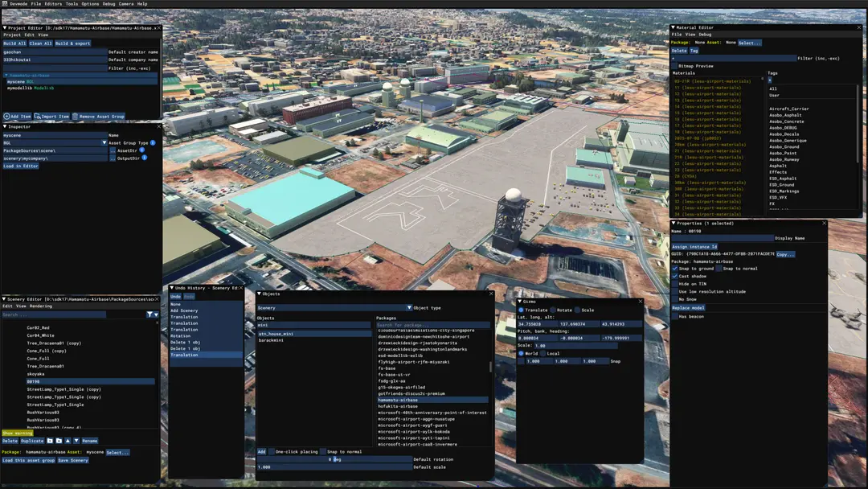
Task: Open the Asset Group Type dropdown
Action: point(104,143)
